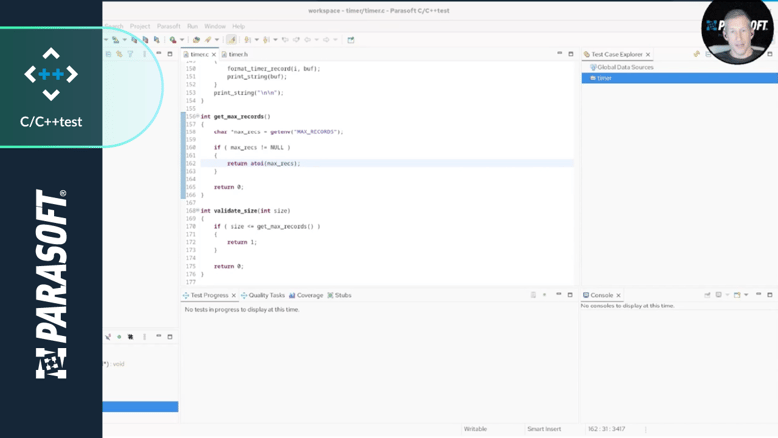
Task: Go to previous annotation icon
Action: click(x=266, y=40)
